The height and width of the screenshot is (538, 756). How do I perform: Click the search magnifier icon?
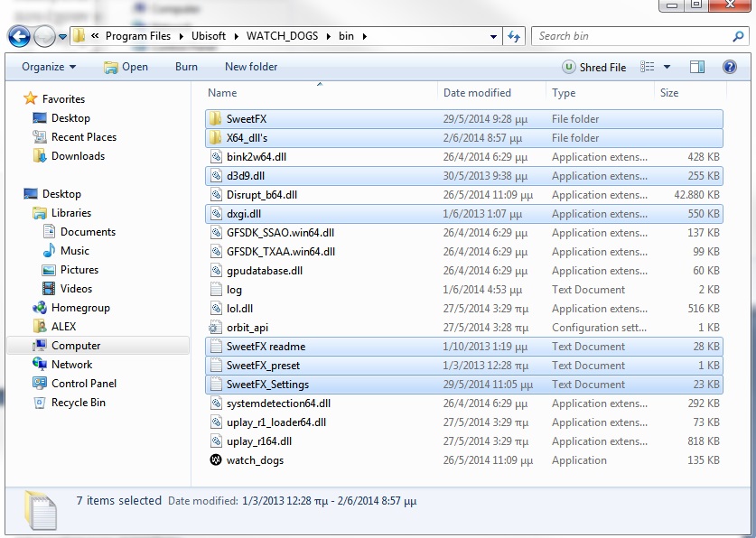click(738, 36)
